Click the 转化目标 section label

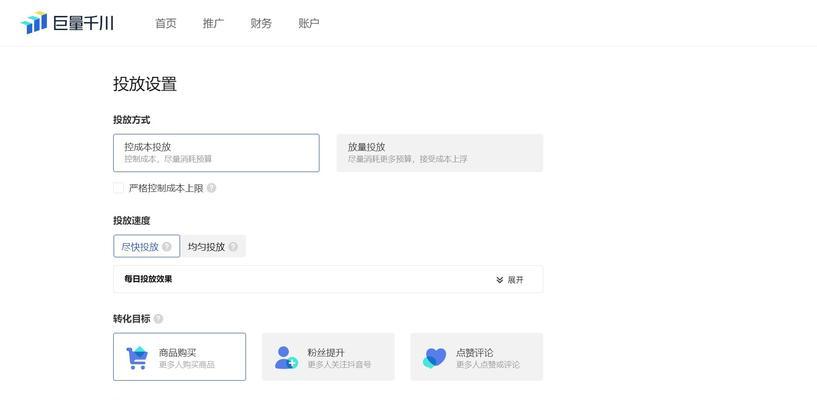(132, 319)
